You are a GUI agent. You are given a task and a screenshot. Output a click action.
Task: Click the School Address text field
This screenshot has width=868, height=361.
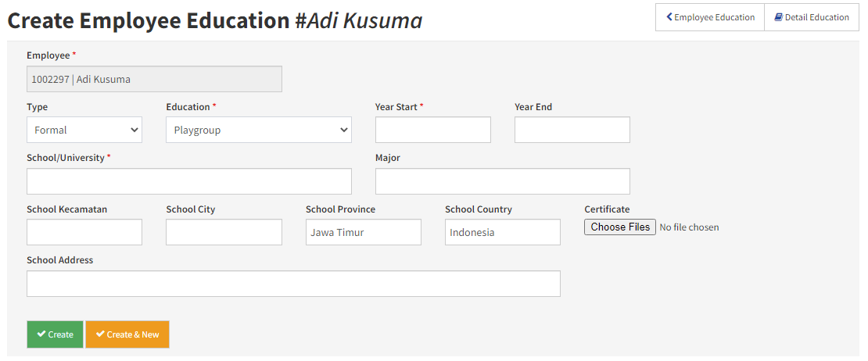coord(293,284)
